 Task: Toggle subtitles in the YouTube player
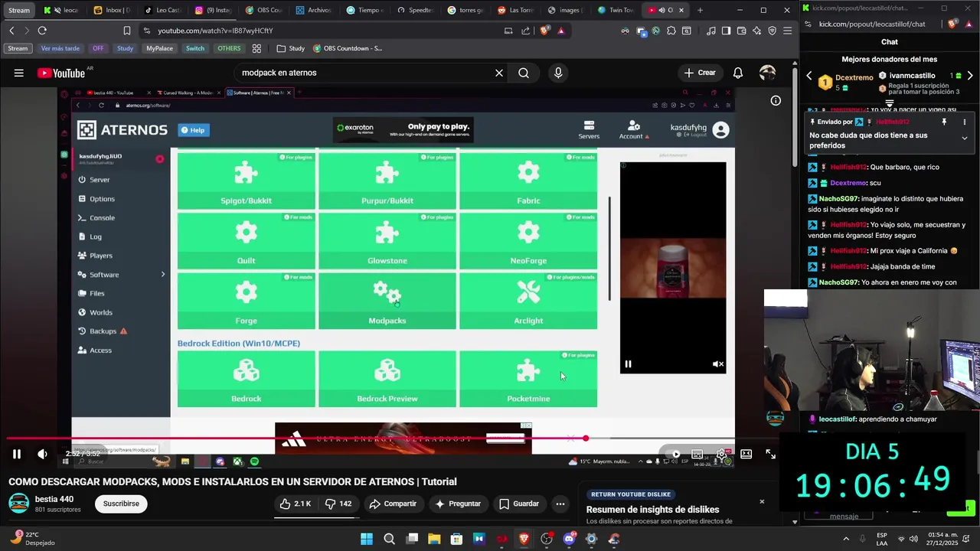[697, 454]
